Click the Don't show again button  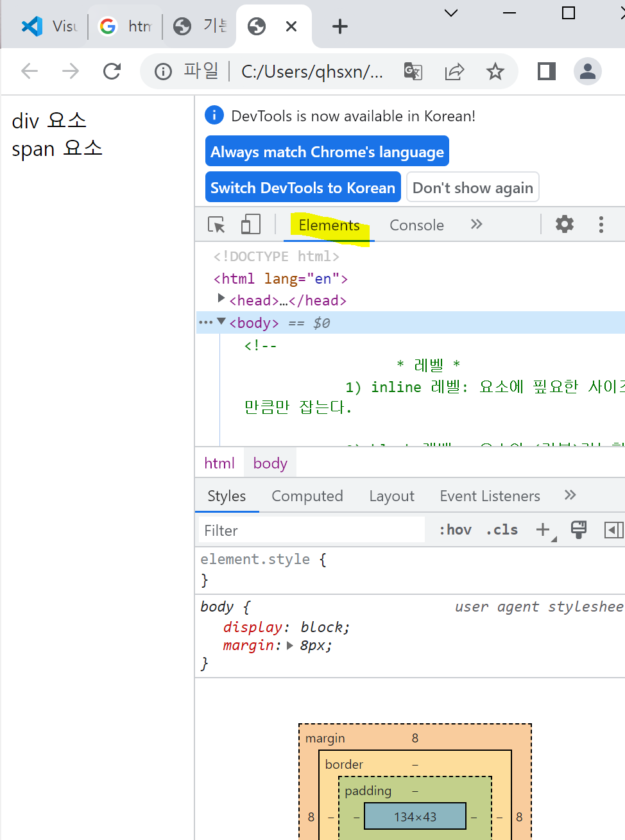point(472,187)
